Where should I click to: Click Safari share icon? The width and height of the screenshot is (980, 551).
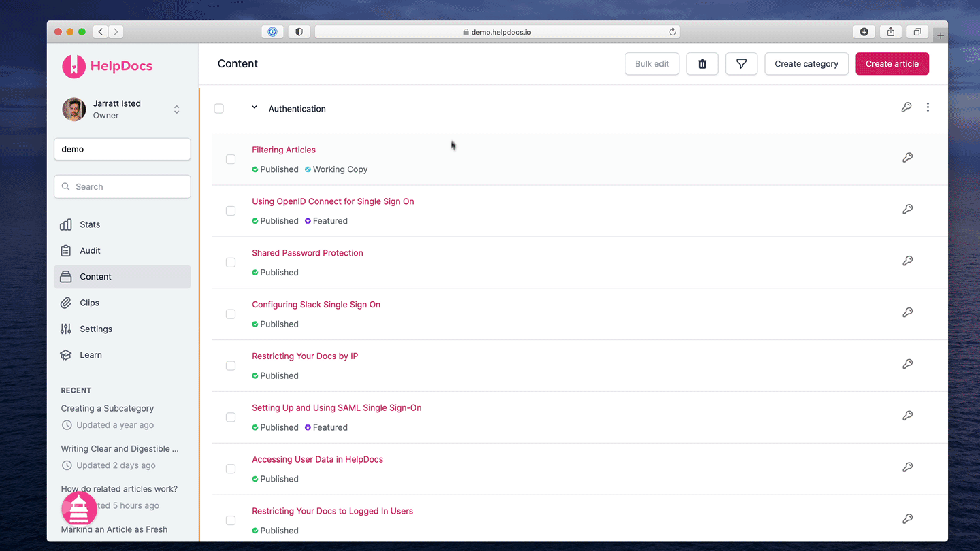891,32
